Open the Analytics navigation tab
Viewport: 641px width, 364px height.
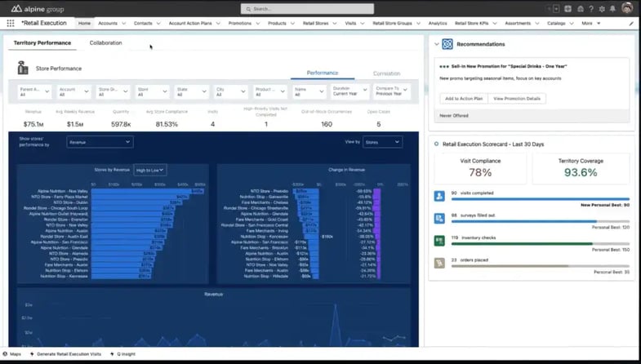[x=438, y=24]
